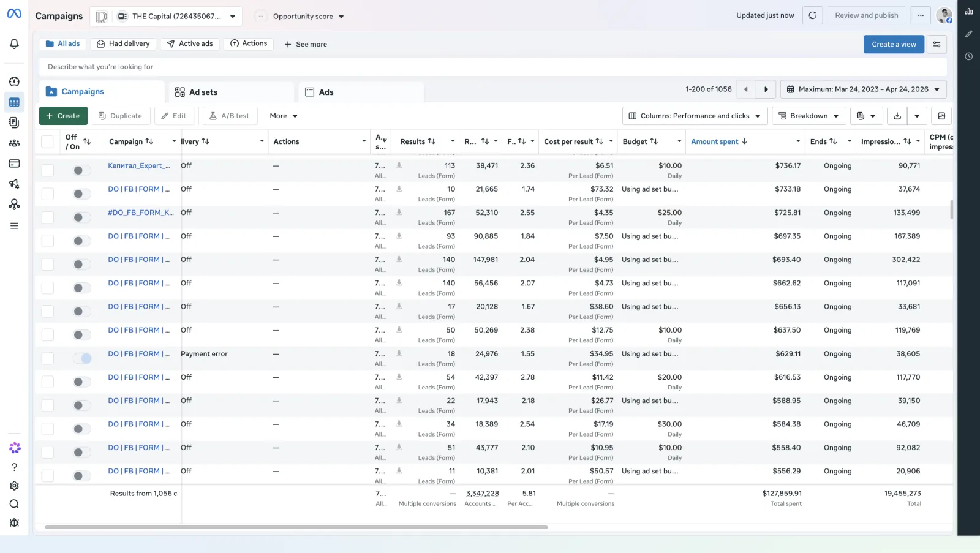
Task: Check the select-all checkbox in the table header
Action: point(47,141)
